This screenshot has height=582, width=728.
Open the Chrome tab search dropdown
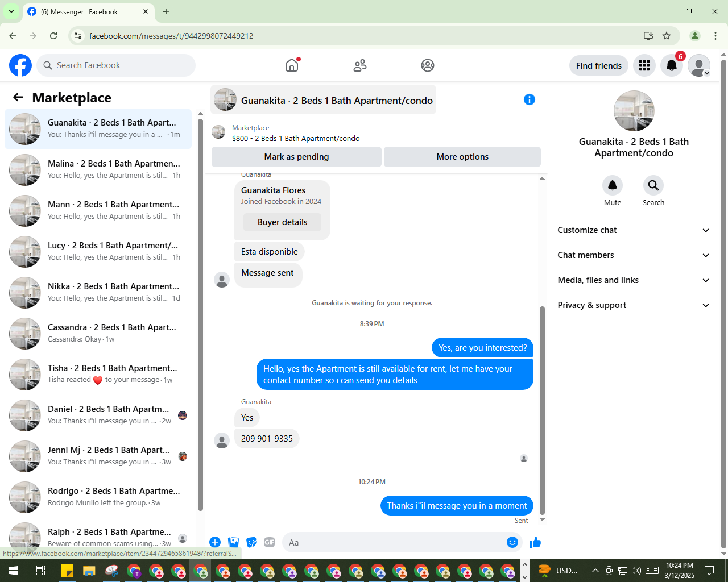[x=11, y=11]
